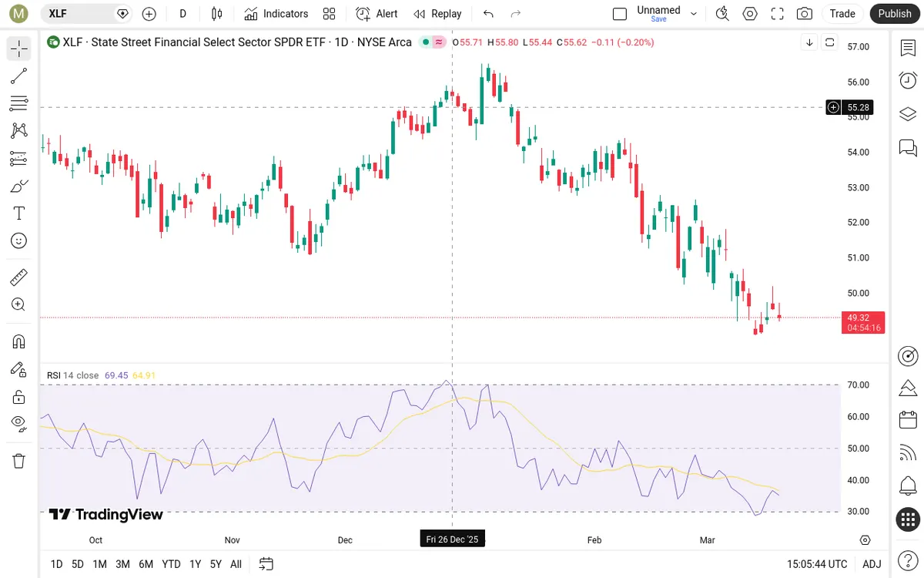The image size is (924, 578).
Task: Set time range to 5D
Action: tap(78, 564)
